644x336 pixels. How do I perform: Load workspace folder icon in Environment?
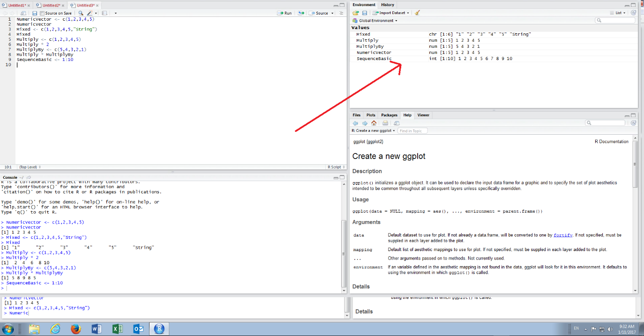point(356,13)
